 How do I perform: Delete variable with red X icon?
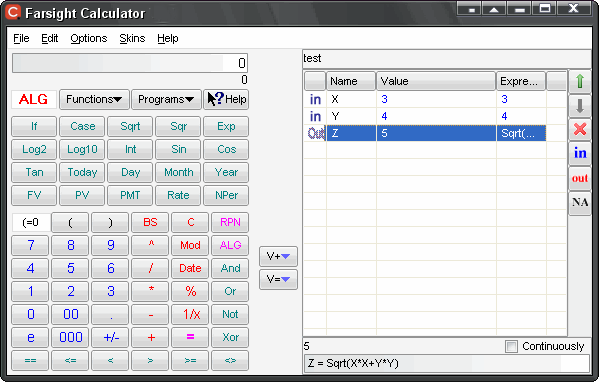pos(580,129)
